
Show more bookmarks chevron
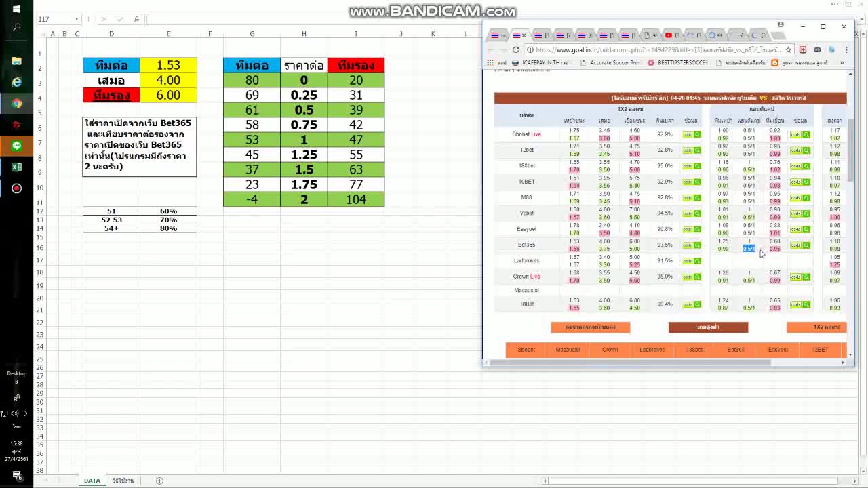click(842, 62)
